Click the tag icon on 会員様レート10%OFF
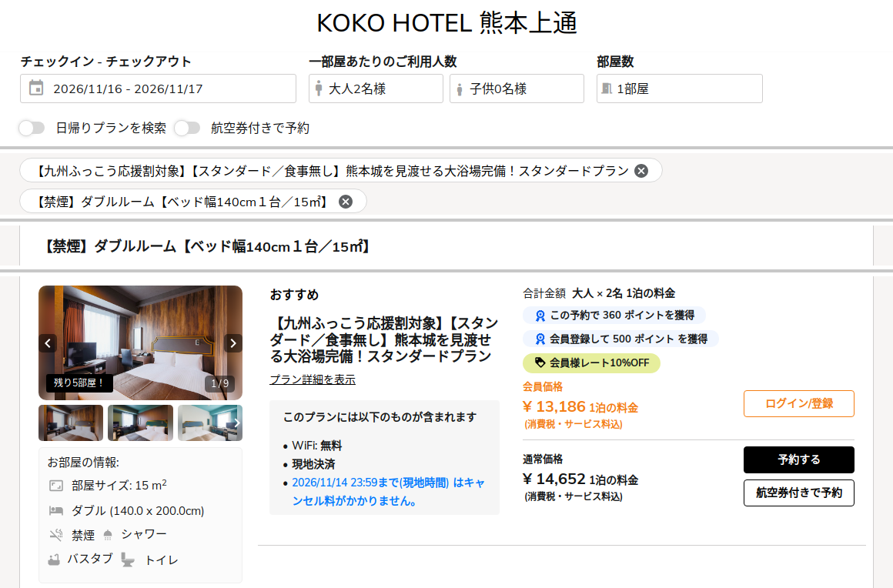Image resolution: width=893 pixels, height=588 pixels. tap(540, 362)
